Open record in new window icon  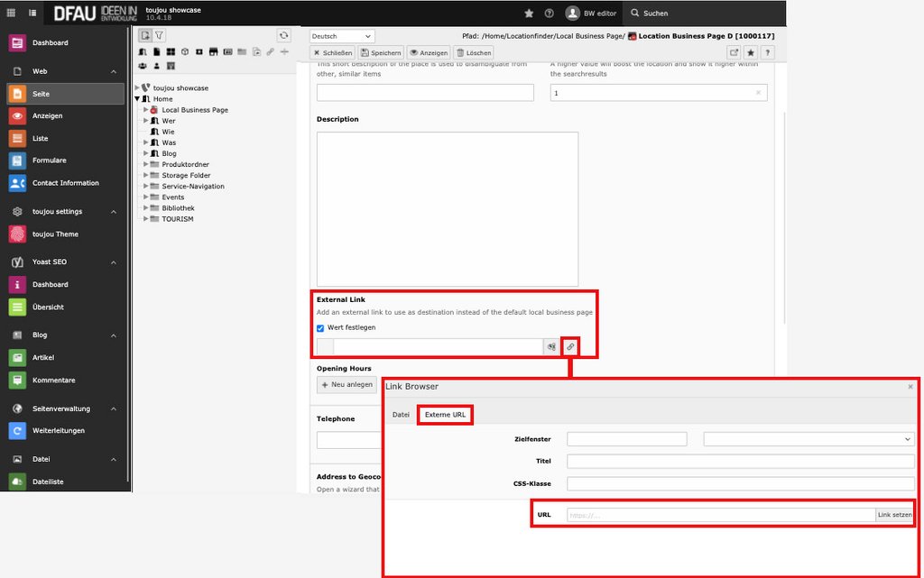[734, 52]
